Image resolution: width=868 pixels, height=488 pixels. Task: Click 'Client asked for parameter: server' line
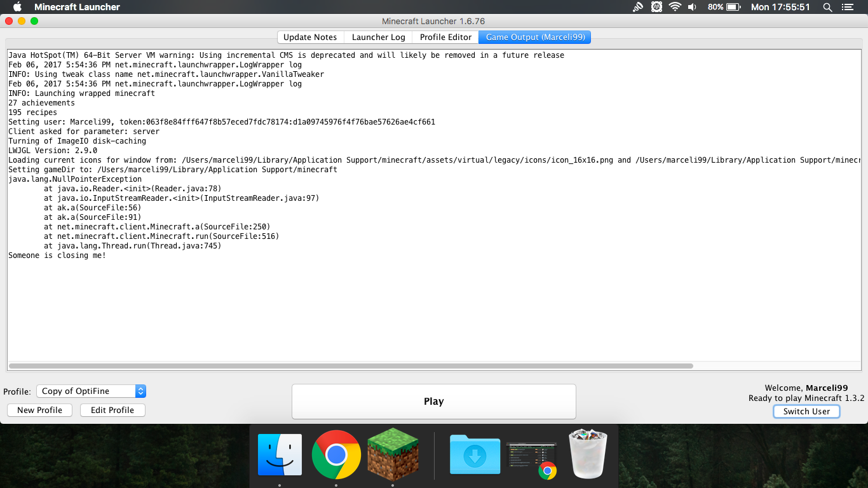coord(84,132)
